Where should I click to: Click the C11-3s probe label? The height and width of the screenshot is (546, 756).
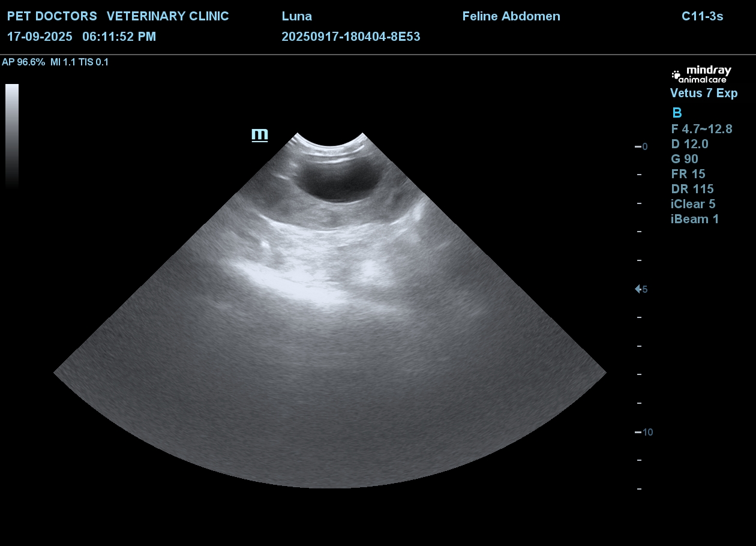702,16
